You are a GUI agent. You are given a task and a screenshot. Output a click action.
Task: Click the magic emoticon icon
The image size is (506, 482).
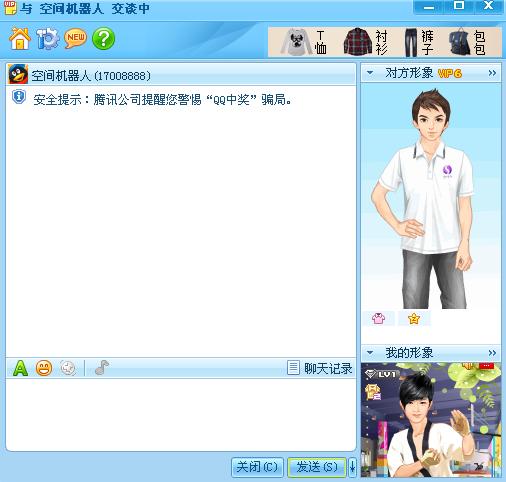pos(68,368)
